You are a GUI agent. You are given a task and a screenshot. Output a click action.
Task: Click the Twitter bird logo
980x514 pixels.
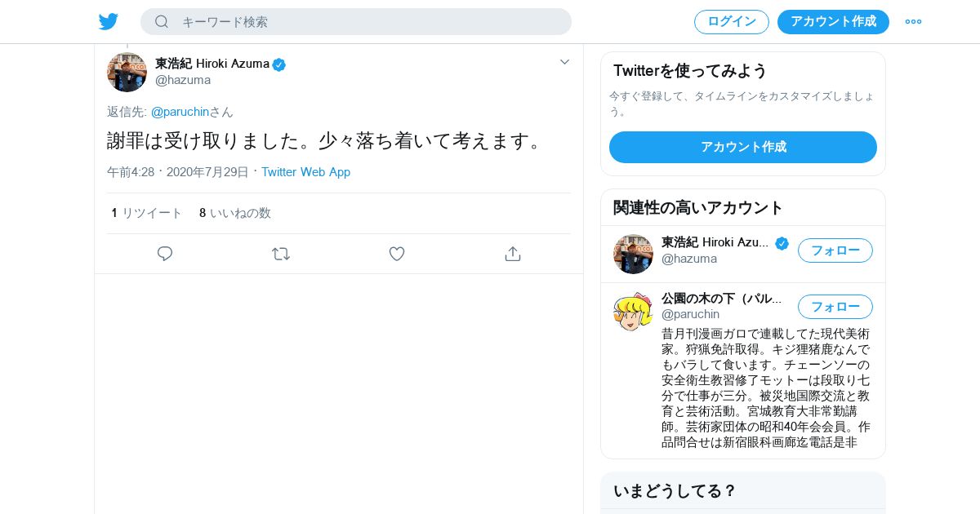pos(109,22)
